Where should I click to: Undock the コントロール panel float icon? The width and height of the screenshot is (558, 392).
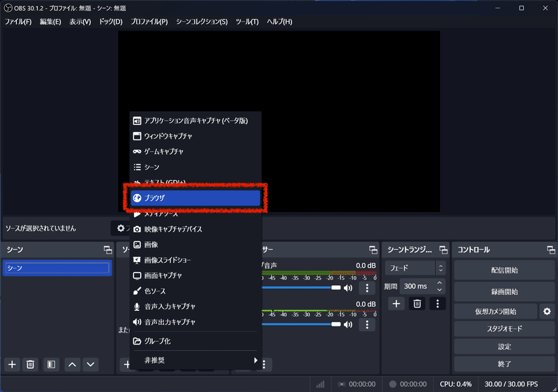(551, 250)
